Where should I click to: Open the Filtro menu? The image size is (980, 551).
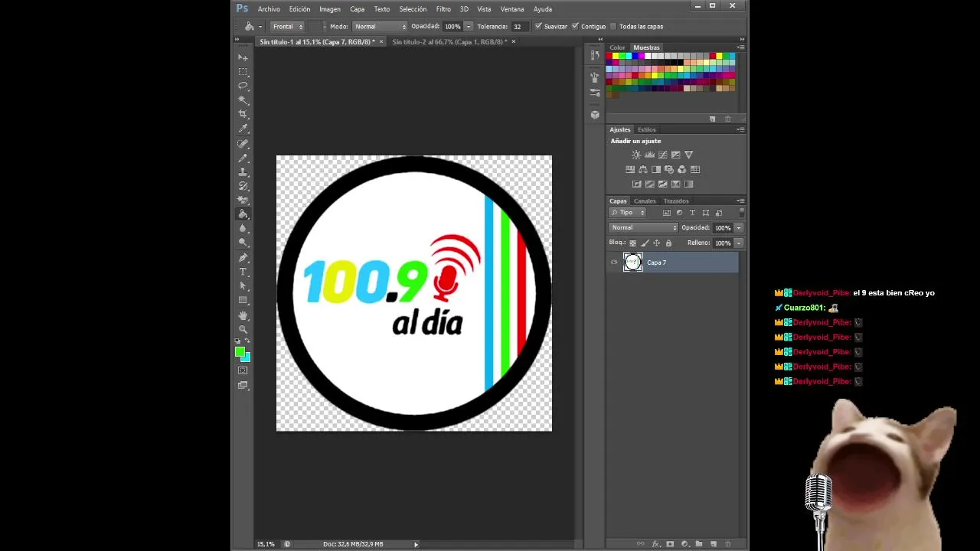pos(443,9)
